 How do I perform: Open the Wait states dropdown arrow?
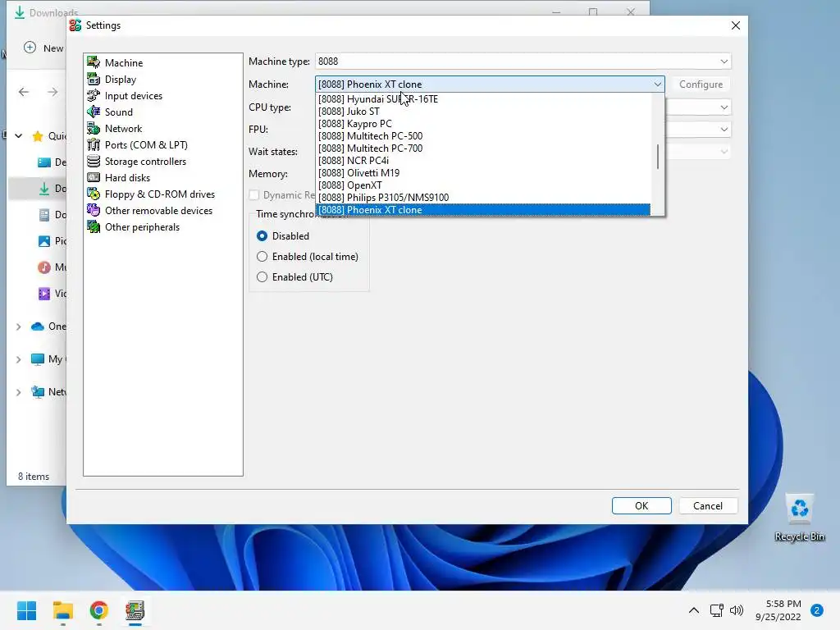[724, 152]
